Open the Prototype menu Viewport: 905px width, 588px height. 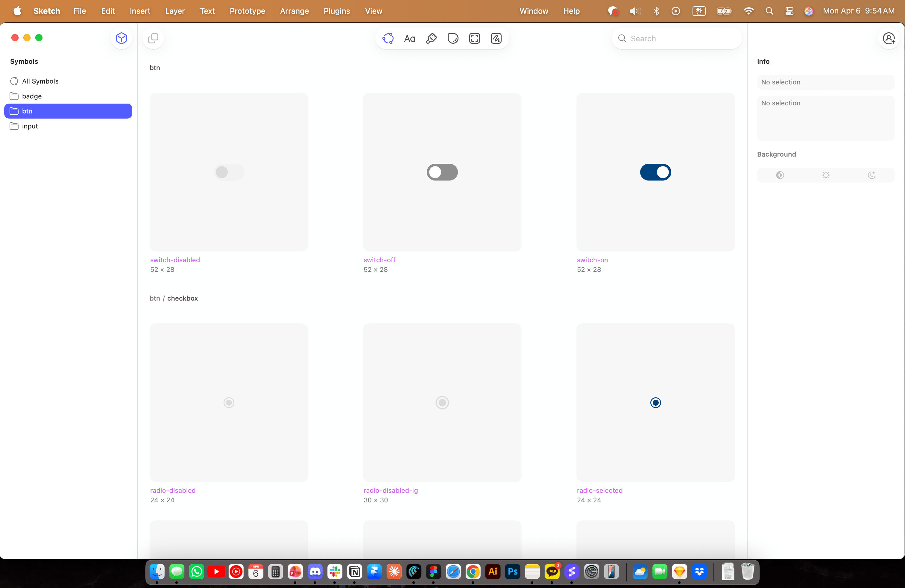point(247,11)
